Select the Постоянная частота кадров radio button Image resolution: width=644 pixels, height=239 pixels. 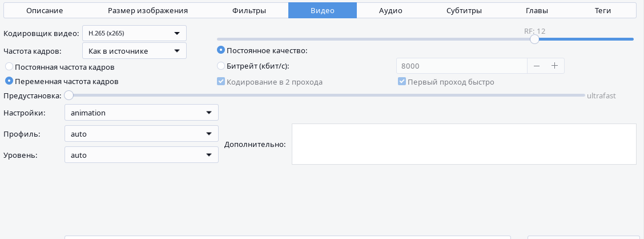coord(9,66)
